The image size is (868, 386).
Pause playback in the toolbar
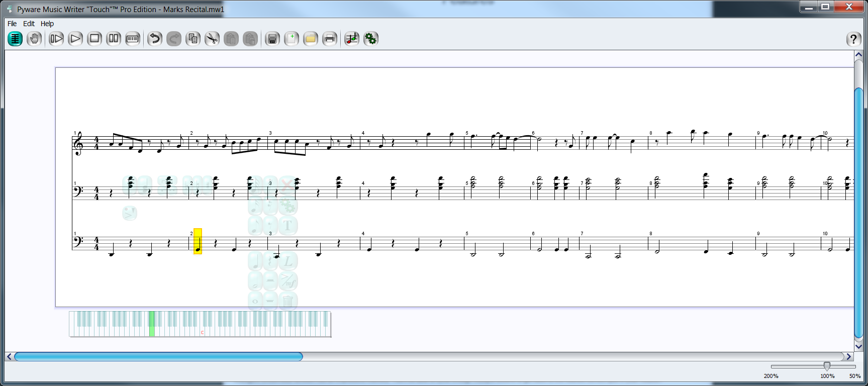point(114,39)
